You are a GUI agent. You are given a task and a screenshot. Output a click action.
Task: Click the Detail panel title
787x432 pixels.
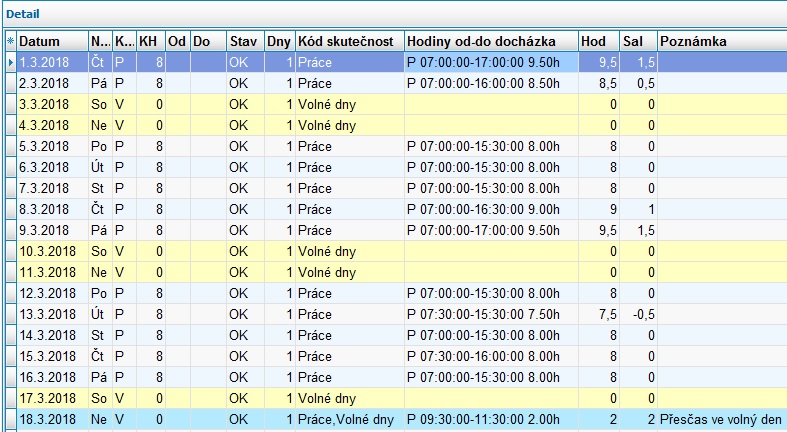[x=23, y=14]
